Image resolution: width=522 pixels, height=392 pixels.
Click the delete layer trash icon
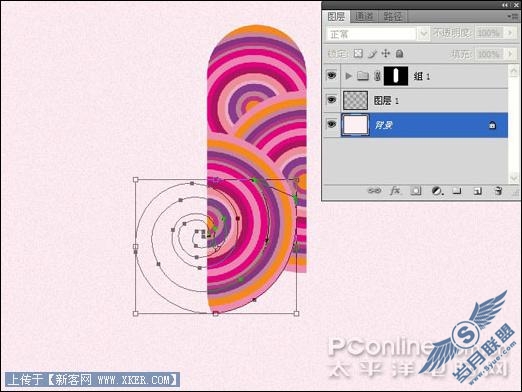click(x=498, y=191)
